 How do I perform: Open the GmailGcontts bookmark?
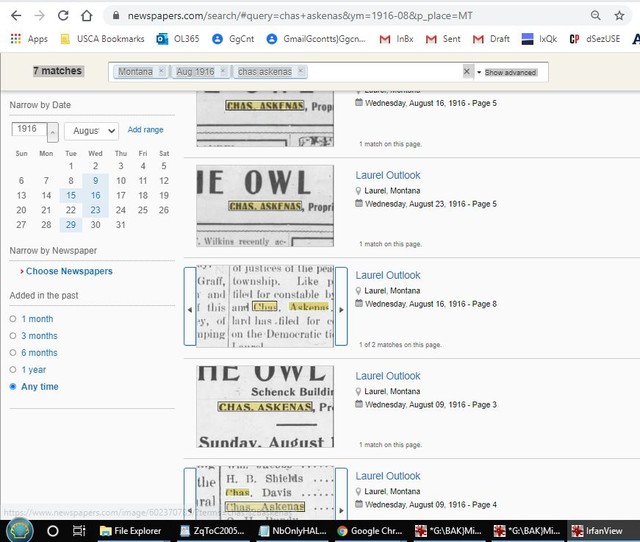[316, 39]
